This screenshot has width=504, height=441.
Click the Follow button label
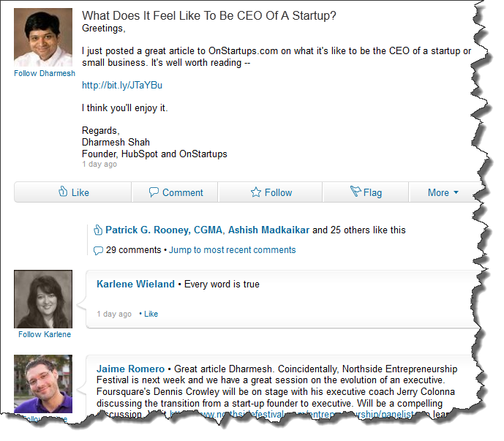click(x=279, y=192)
